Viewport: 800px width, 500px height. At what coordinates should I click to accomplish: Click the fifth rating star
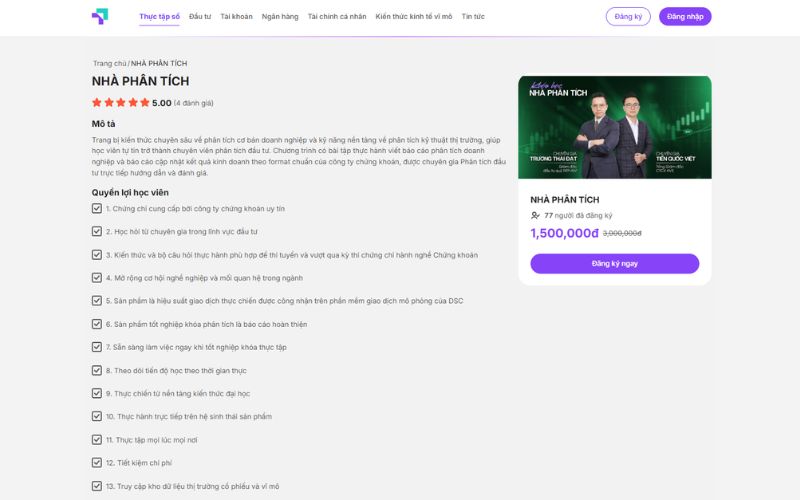(x=144, y=103)
